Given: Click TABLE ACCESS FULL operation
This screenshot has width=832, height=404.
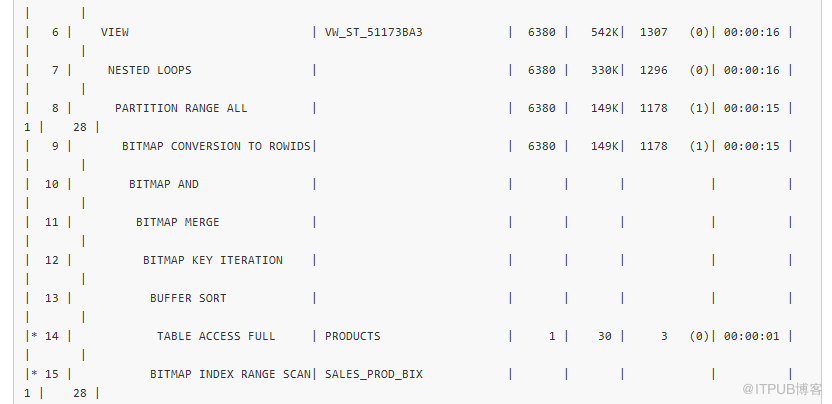Looking at the screenshot, I should (216, 336).
